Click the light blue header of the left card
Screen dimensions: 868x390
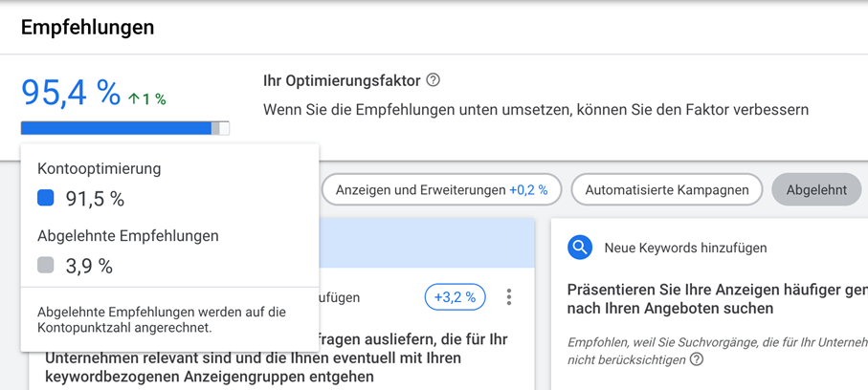coord(426,244)
